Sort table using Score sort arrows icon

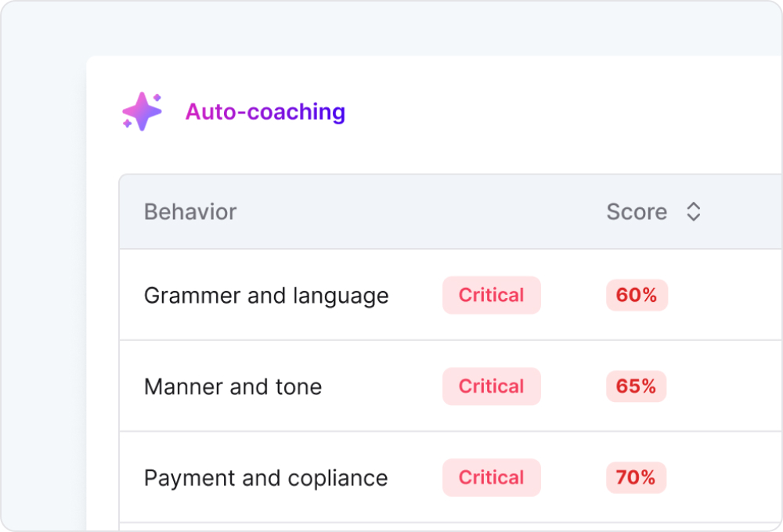pos(693,211)
